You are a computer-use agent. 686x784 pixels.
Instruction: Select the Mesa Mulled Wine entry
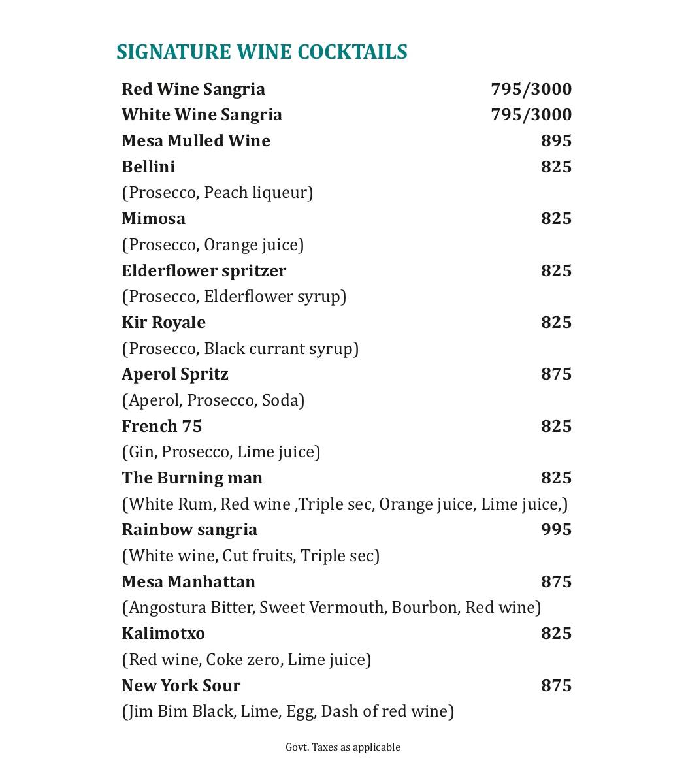click(196, 140)
